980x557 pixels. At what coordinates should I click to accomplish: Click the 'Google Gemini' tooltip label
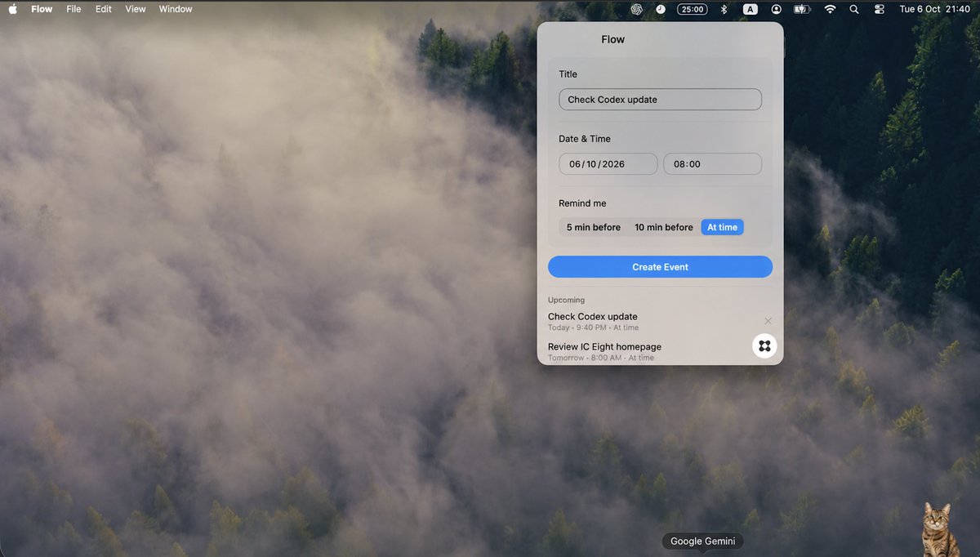(702, 541)
